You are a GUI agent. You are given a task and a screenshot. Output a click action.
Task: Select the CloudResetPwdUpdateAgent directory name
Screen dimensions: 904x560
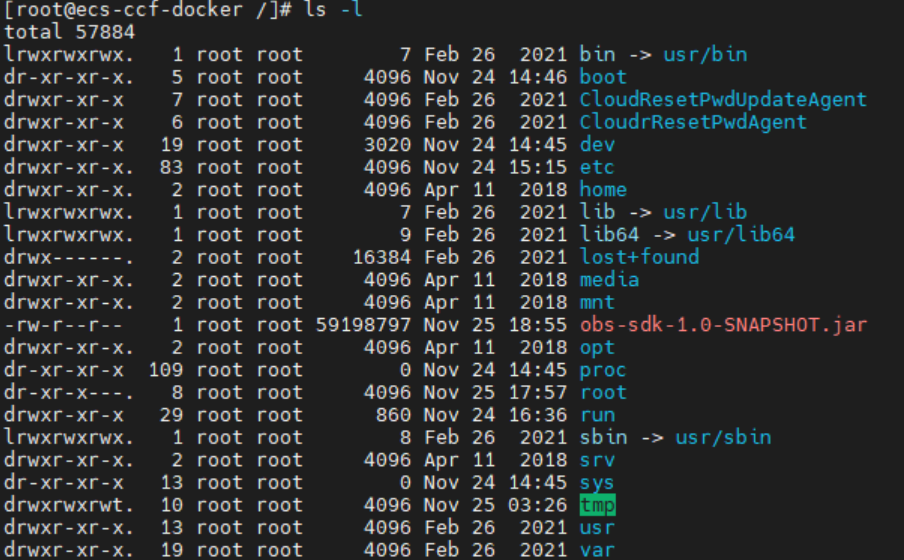(x=723, y=100)
